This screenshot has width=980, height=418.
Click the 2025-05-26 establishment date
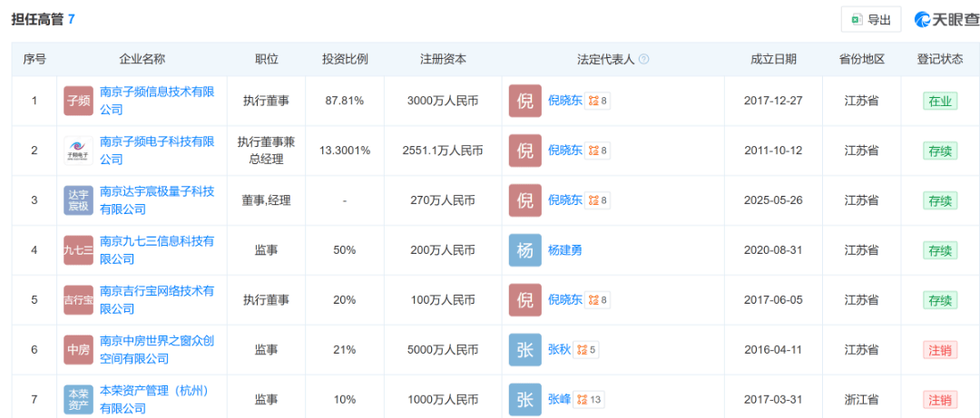click(774, 200)
